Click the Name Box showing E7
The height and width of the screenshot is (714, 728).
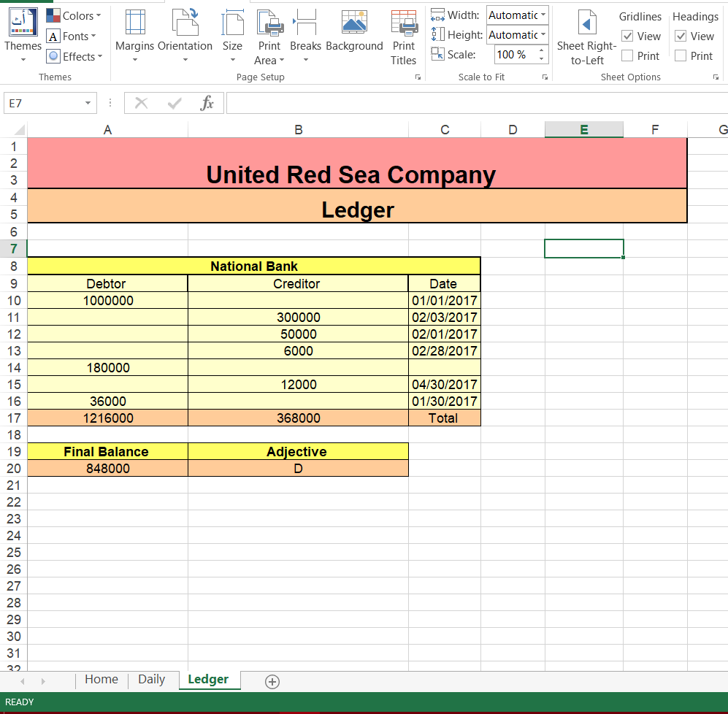coord(42,103)
